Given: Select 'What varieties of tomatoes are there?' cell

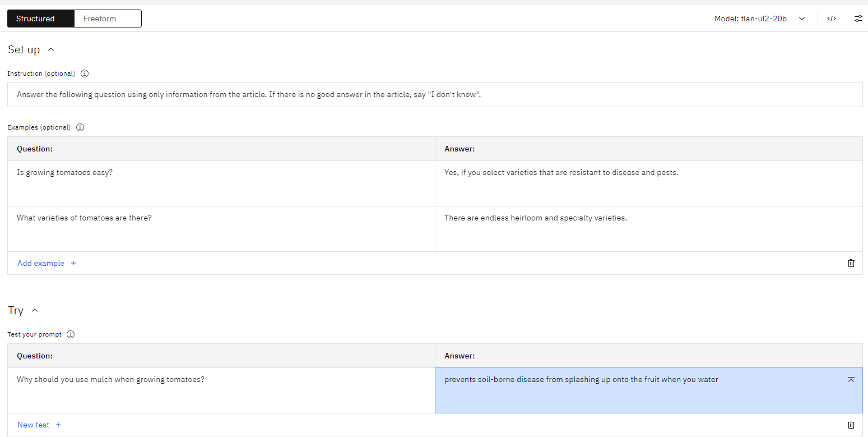Looking at the screenshot, I should 221,229.
